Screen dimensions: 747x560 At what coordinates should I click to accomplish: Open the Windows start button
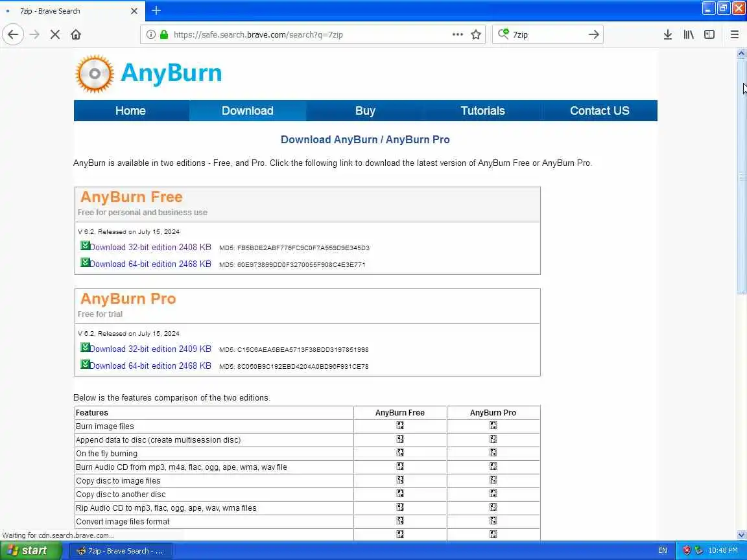[31, 550]
